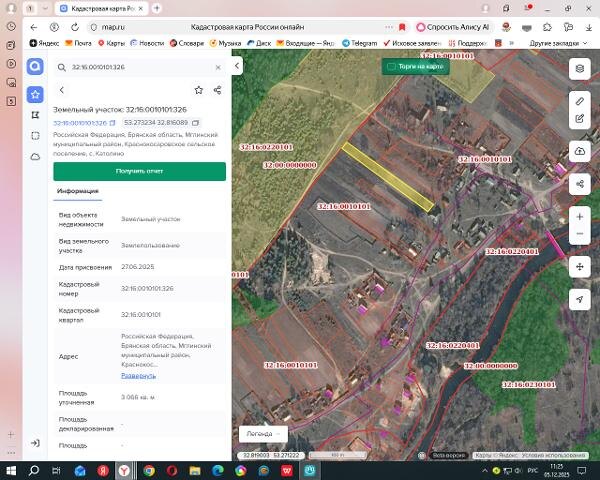Click the yellow highlighted parcel on map
Viewport: 600px width, 480px height.
[x=387, y=177]
